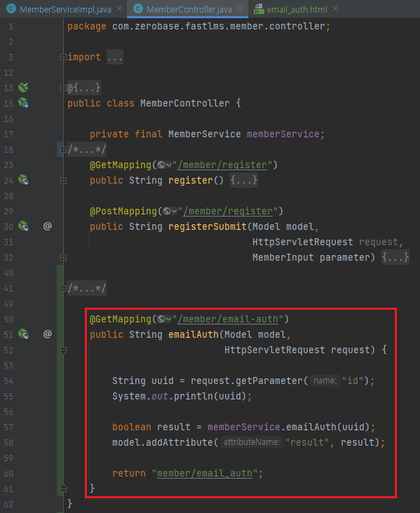Click the class name MemberController
420x513 pixels.
(x=185, y=104)
